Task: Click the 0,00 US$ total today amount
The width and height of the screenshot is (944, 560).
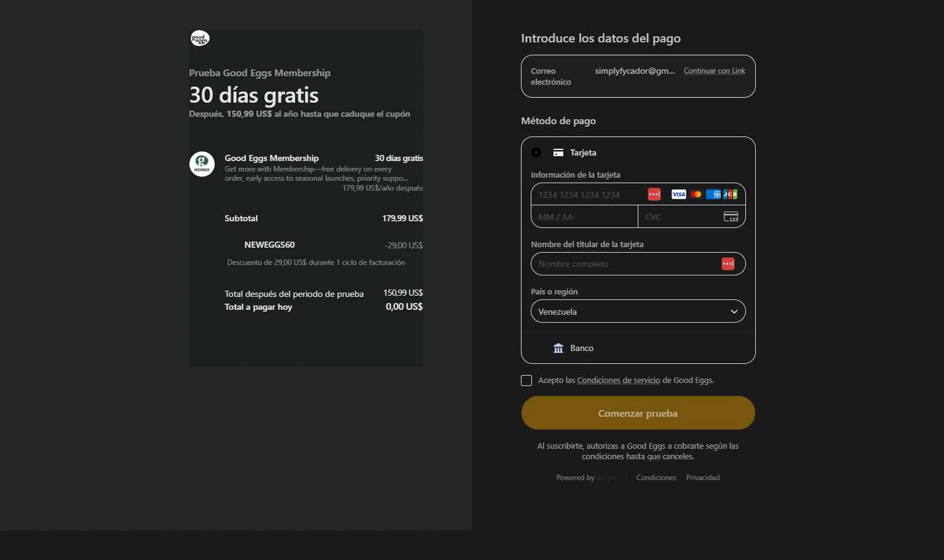Action: pyautogui.click(x=404, y=307)
